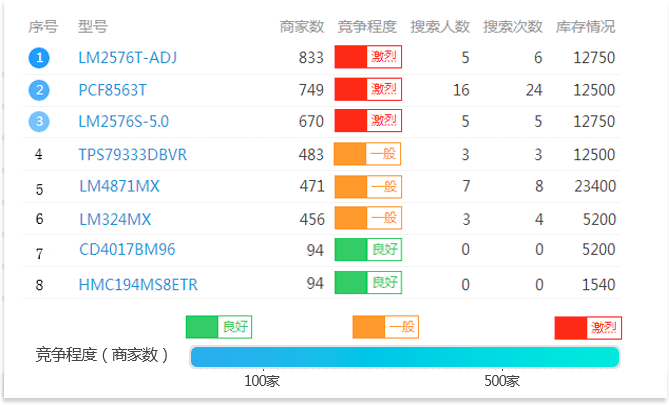Screen dimensions: 669x405
Task: Open the LM4871MX model link
Action: pyautogui.click(x=119, y=186)
